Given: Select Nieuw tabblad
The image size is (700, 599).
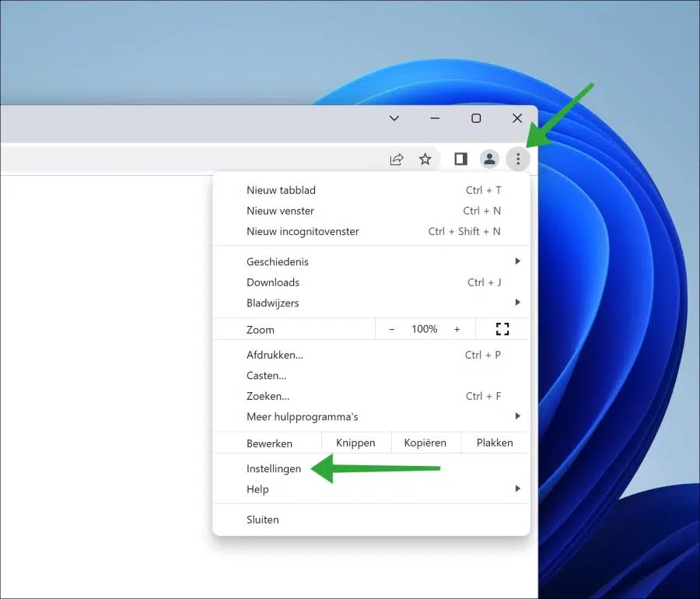Looking at the screenshot, I should pyautogui.click(x=371, y=190).
